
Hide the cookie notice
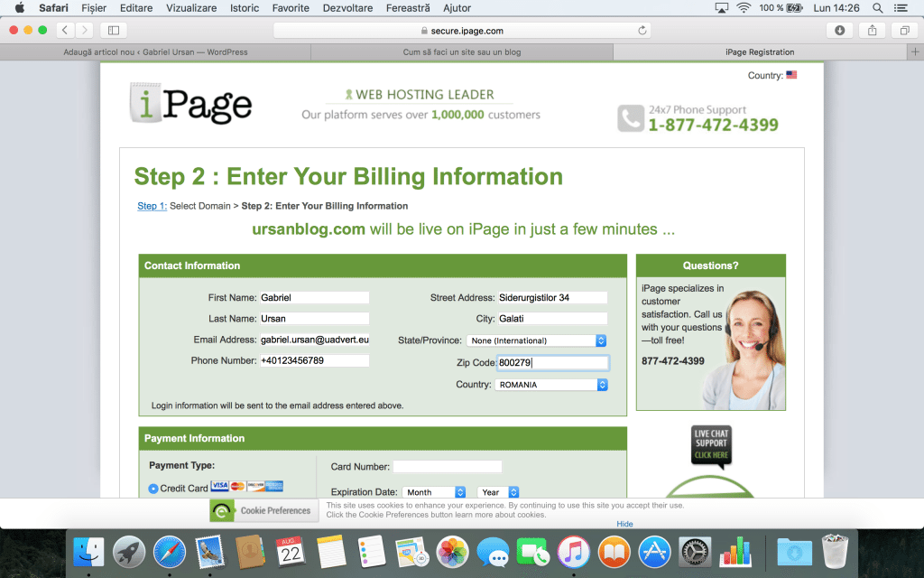(x=624, y=524)
